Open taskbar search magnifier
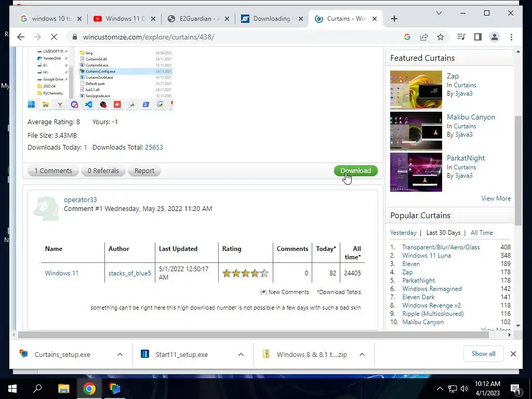Image resolution: width=532 pixels, height=399 pixels. click(37, 389)
